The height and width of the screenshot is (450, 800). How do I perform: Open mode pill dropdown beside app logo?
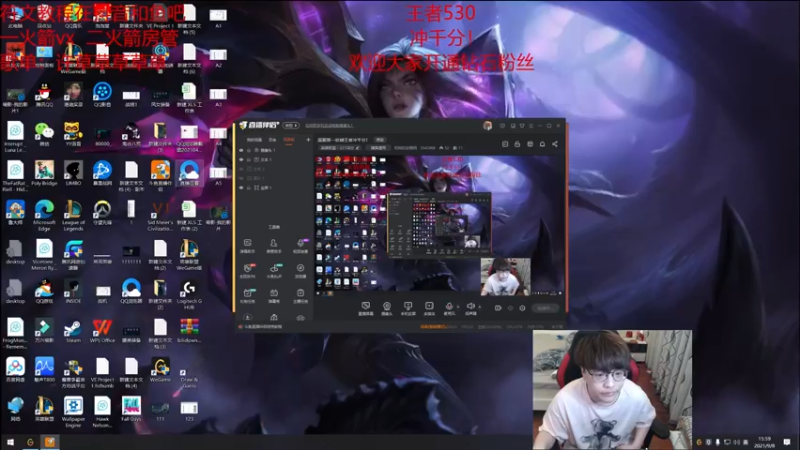[x=291, y=126]
